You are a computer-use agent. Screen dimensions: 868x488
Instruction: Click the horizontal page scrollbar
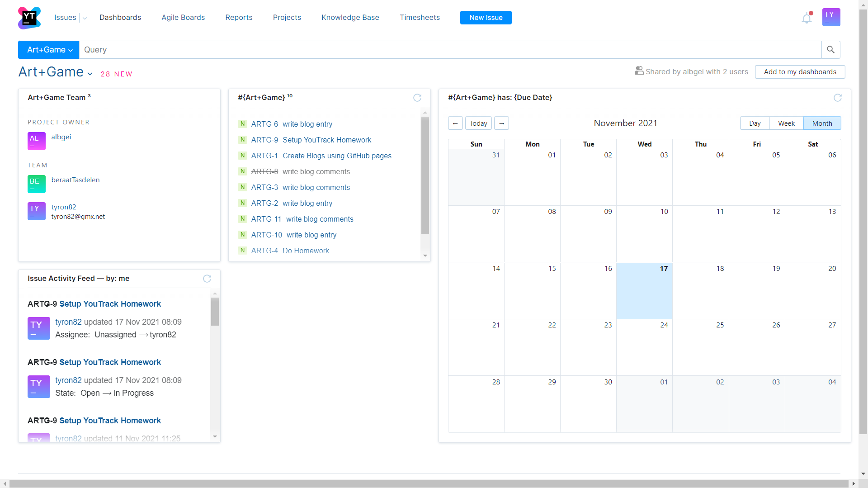429,483
